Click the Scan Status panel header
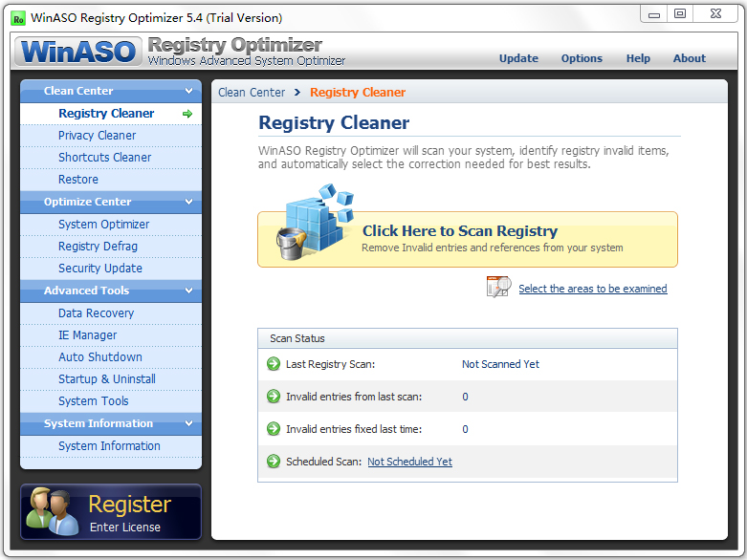The height and width of the screenshot is (560, 747). tap(468, 338)
